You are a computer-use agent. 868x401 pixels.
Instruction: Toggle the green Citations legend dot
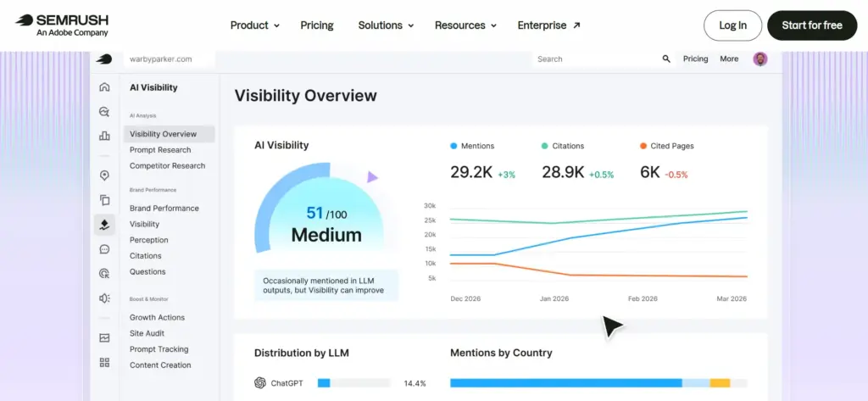[x=545, y=146]
